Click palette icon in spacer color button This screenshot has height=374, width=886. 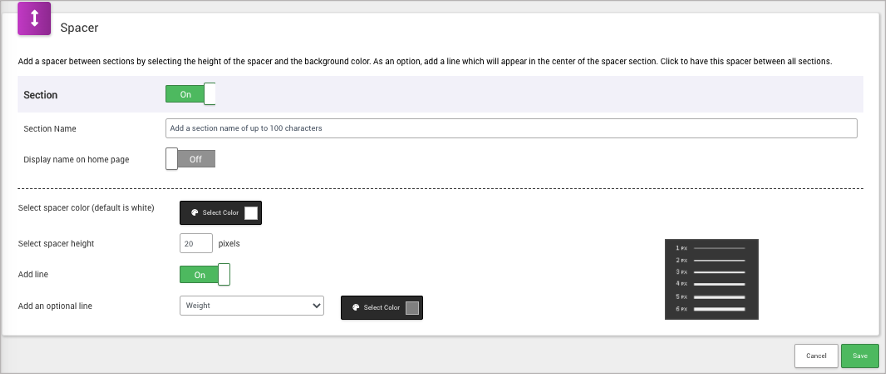tap(195, 213)
